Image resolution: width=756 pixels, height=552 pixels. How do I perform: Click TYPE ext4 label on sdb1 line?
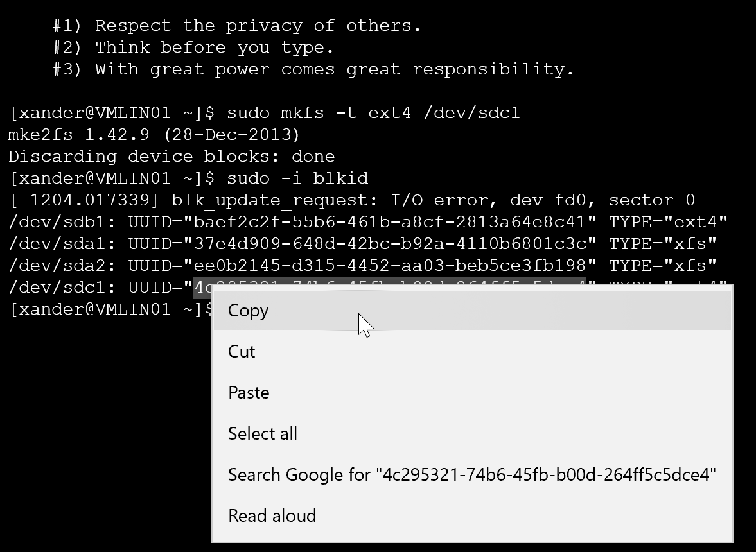pos(668,221)
